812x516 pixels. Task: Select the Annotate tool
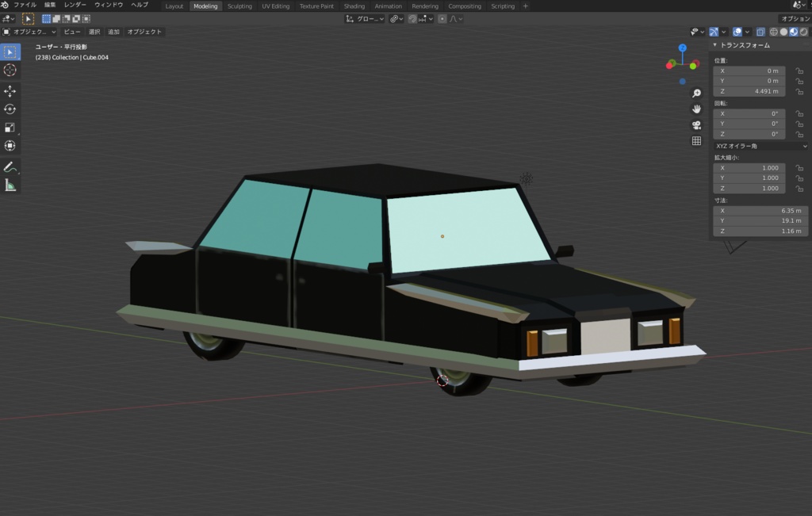click(10, 167)
